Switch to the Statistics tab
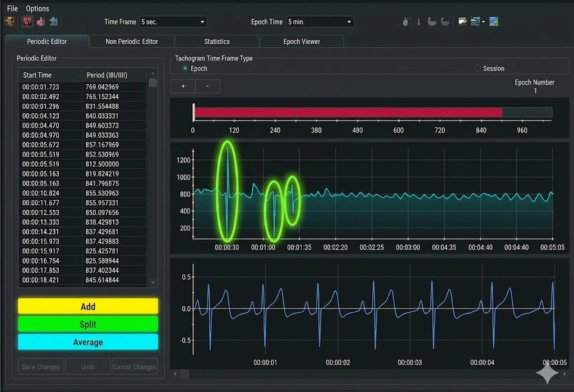Screen dimensions: 574x392 pos(217,41)
